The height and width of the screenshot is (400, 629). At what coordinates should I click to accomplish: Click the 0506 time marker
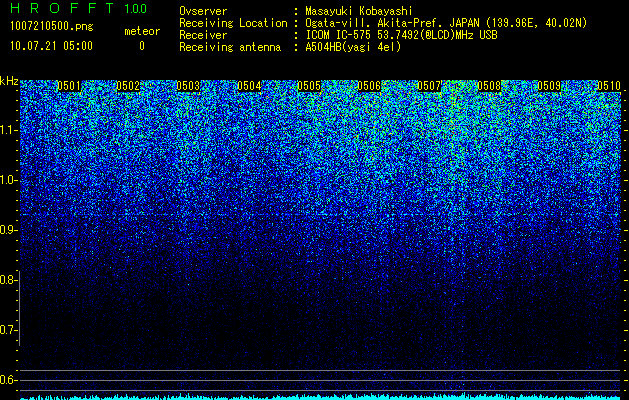pos(369,86)
